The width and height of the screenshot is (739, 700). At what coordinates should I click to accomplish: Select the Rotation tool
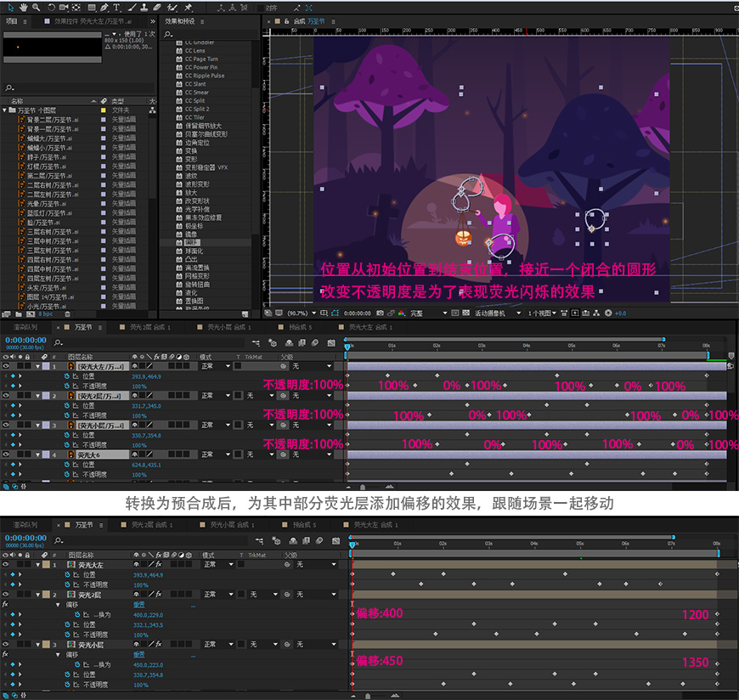coord(51,8)
